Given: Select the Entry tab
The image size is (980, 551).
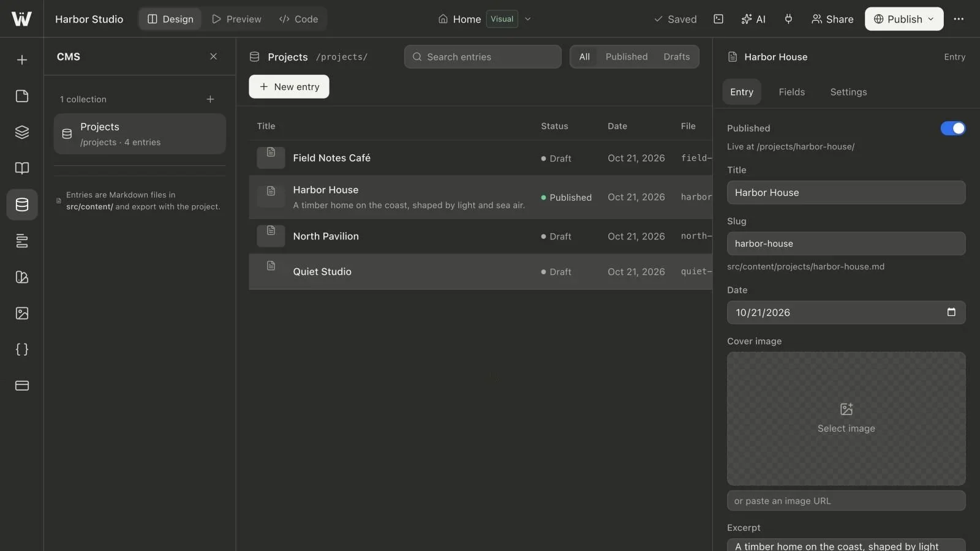Looking at the screenshot, I should [742, 92].
